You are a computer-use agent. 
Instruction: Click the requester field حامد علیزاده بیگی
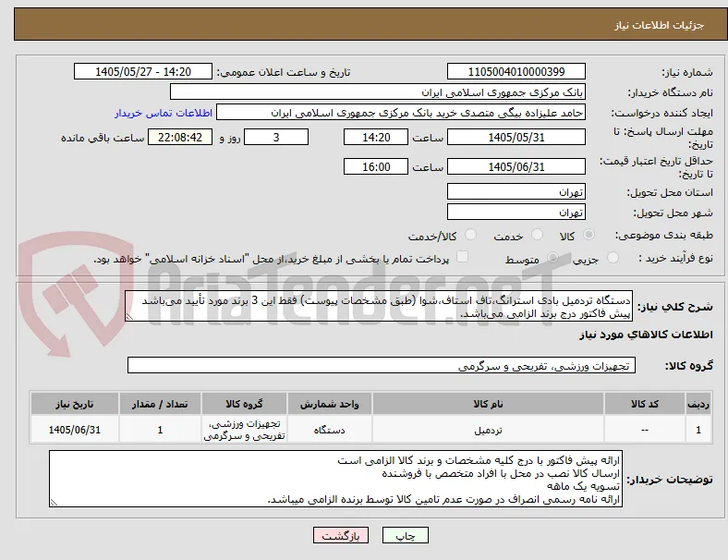coord(401,113)
